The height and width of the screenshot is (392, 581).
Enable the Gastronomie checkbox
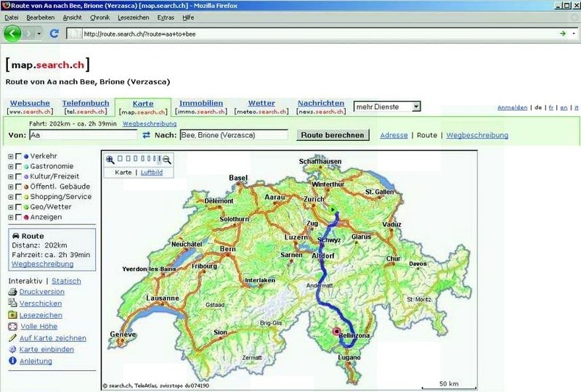pos(18,166)
